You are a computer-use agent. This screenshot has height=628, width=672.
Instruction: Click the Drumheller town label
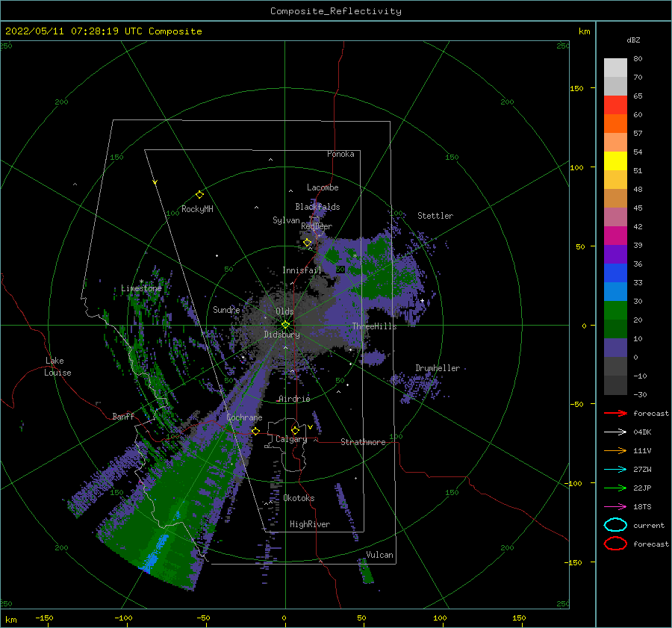pos(438,368)
